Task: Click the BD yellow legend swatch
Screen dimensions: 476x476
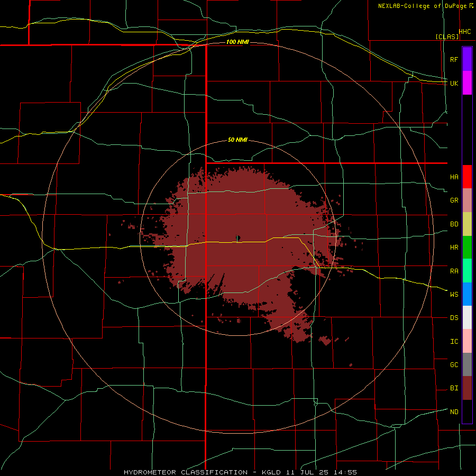Action: tap(467, 224)
